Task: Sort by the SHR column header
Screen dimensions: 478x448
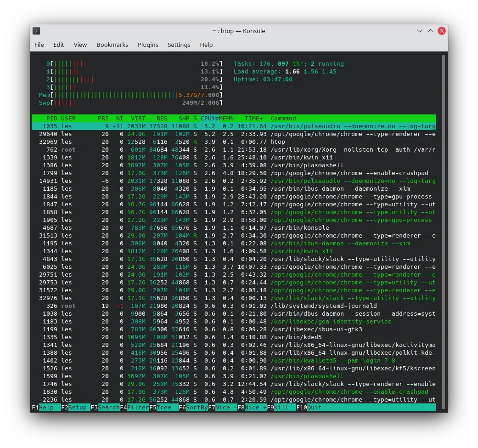Action: click(184, 119)
